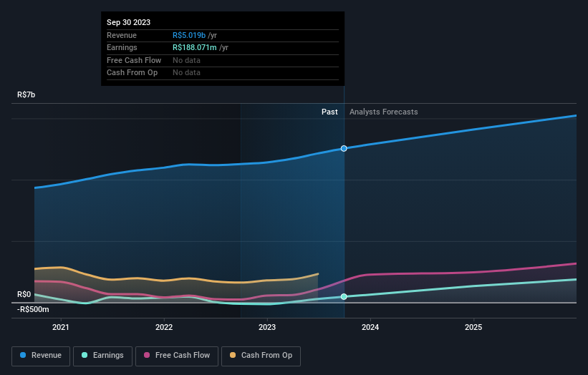
Task: Click the R$7b y-axis label
Action: click(26, 94)
